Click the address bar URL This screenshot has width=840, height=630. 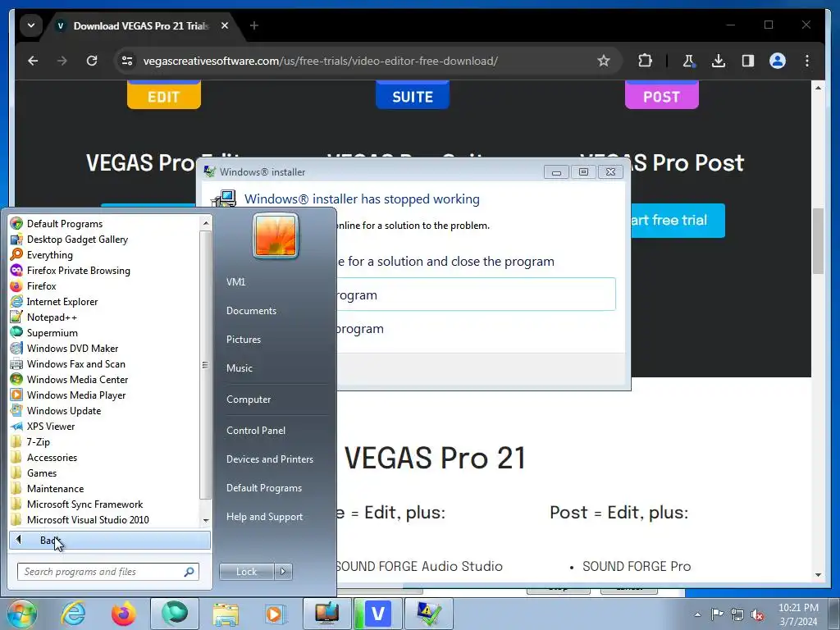[x=321, y=61]
